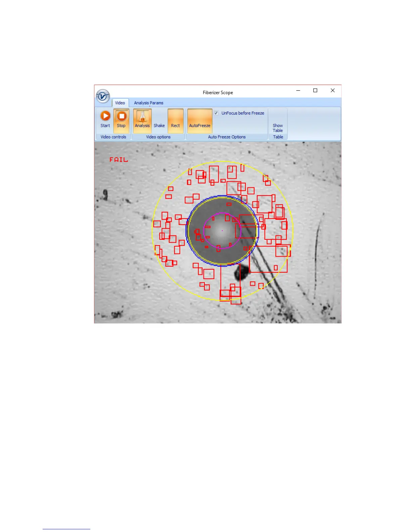Image resolution: width=411 pixels, height=532 pixels.
Task: Click the Video controls group label
Action: pyautogui.click(x=113, y=137)
